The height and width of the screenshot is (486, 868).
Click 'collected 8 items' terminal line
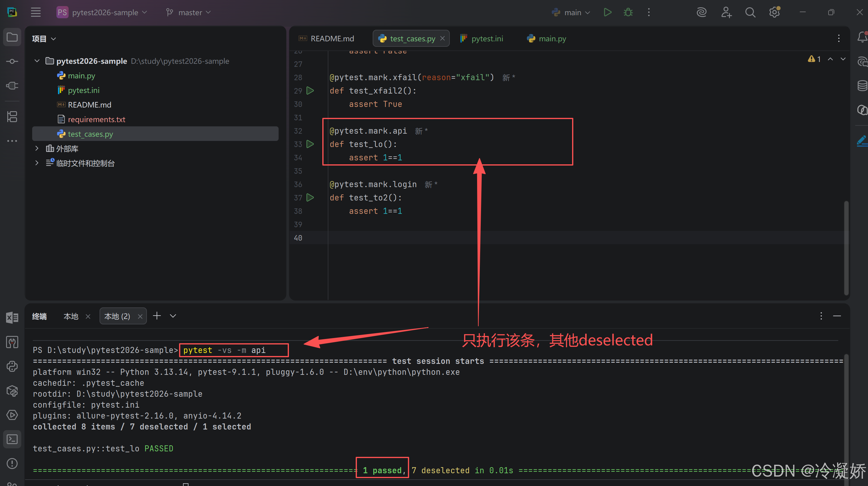click(142, 427)
